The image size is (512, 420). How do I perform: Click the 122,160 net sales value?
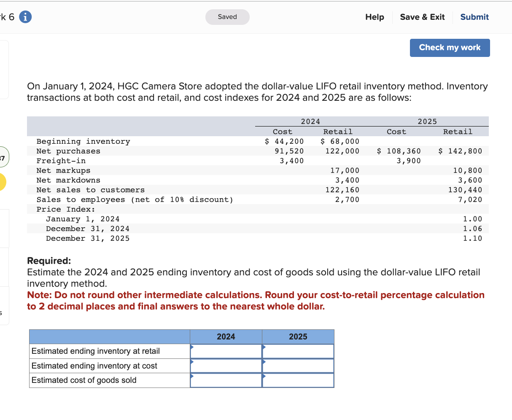pos(342,190)
